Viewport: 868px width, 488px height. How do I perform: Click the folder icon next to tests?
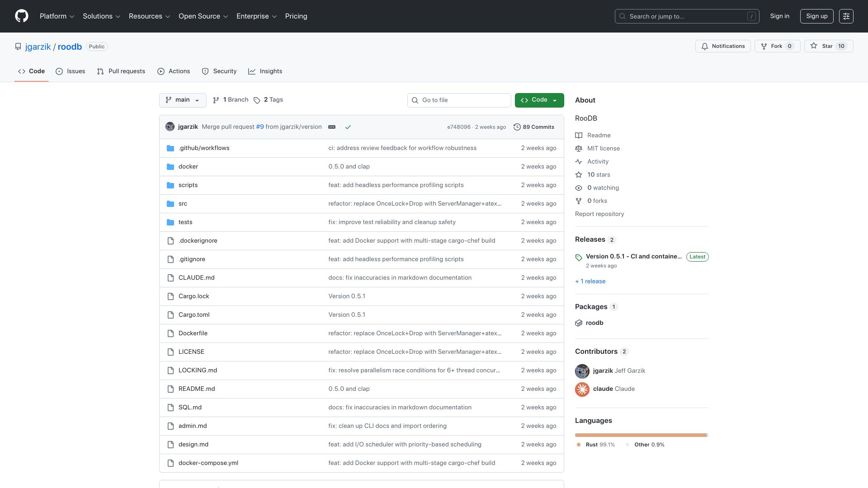(170, 222)
